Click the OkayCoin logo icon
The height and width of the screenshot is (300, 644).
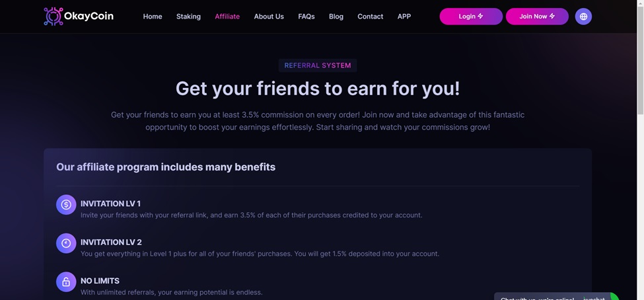(x=53, y=17)
